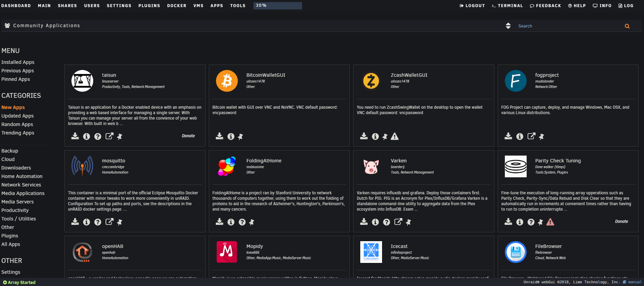
Task: Download the mosquitto container
Action: coord(75,222)
